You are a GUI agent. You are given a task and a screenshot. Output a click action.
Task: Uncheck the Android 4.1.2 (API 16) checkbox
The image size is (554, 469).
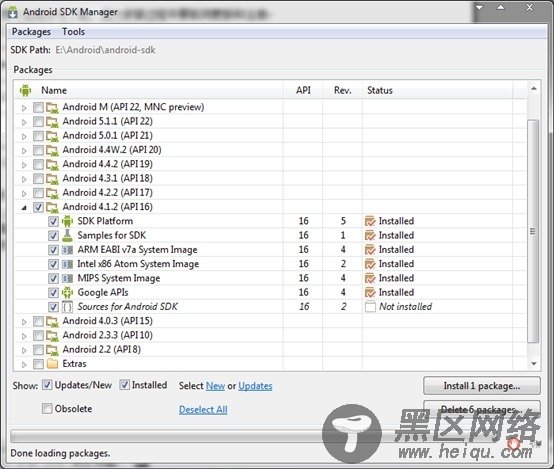[39, 207]
